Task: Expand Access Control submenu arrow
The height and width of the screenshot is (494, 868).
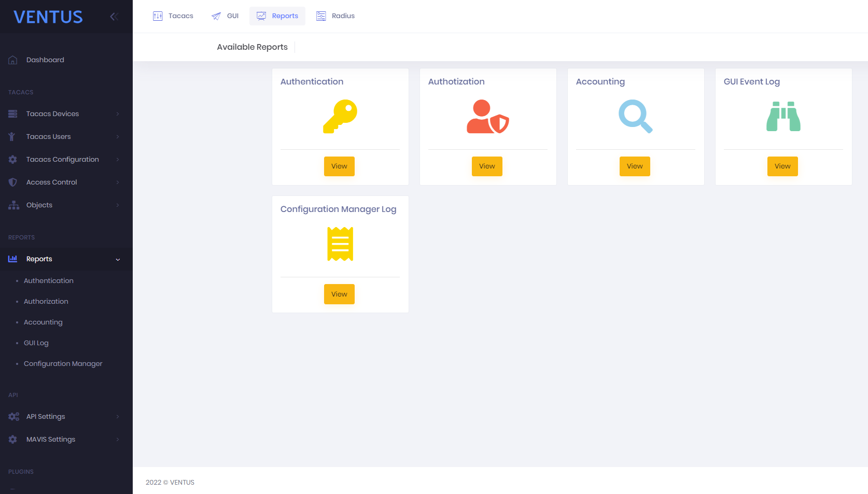Action: coord(118,182)
